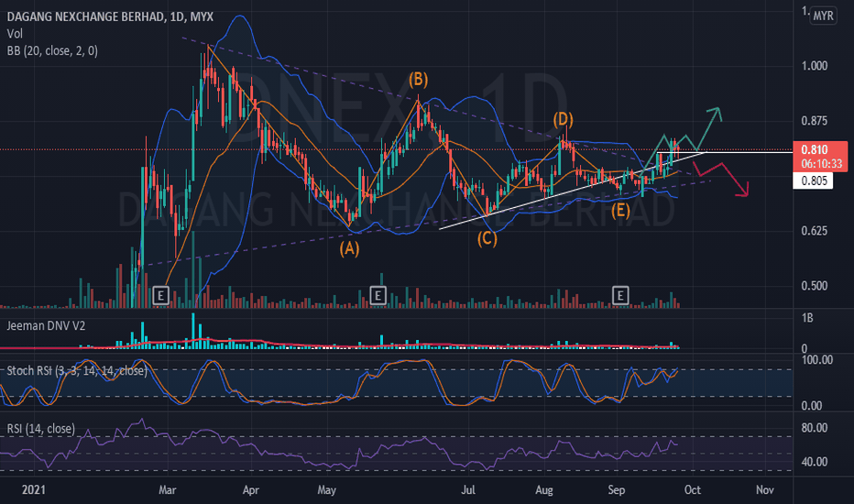Click the (D) wave label

coord(563,119)
